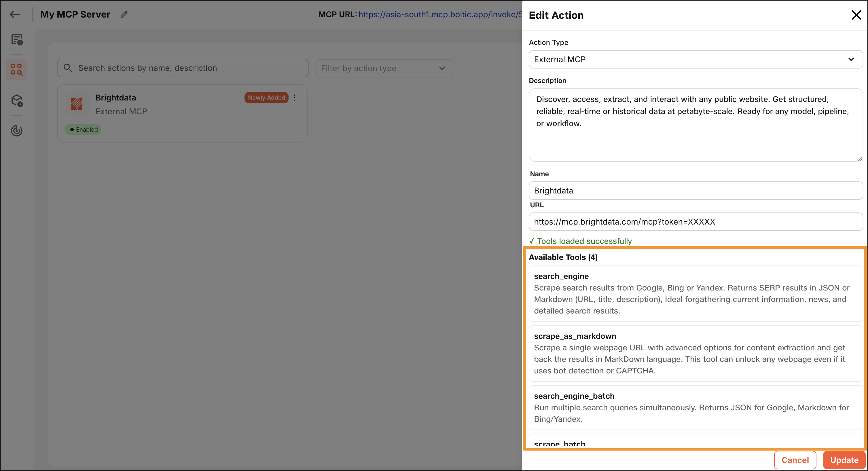Select the search_engine_batch tool entry
868x471 pixels.
point(696,408)
